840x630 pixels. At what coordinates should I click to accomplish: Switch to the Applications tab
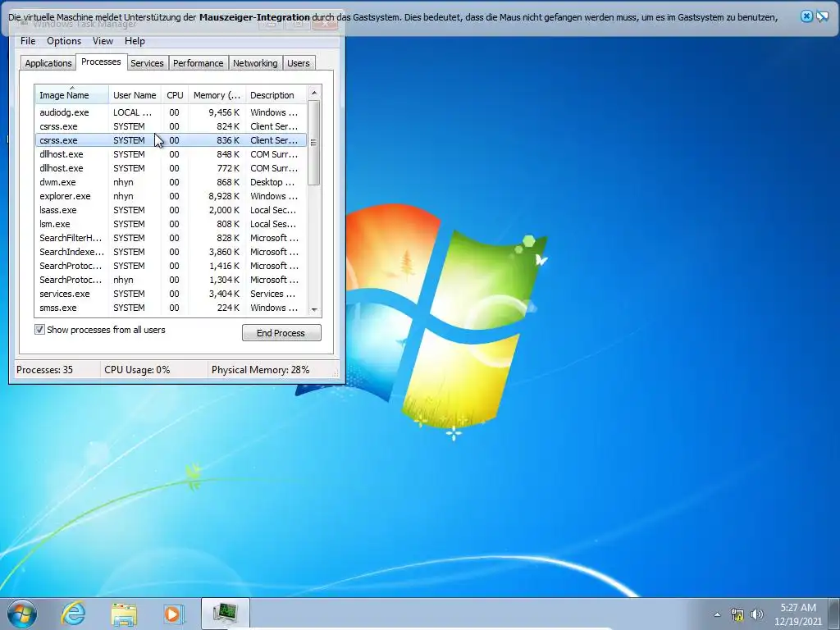(x=48, y=63)
